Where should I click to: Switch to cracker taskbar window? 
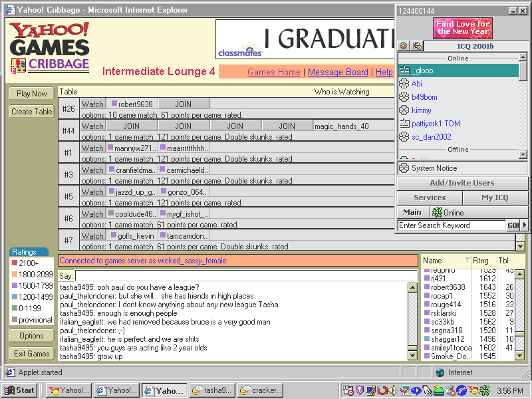(x=261, y=390)
